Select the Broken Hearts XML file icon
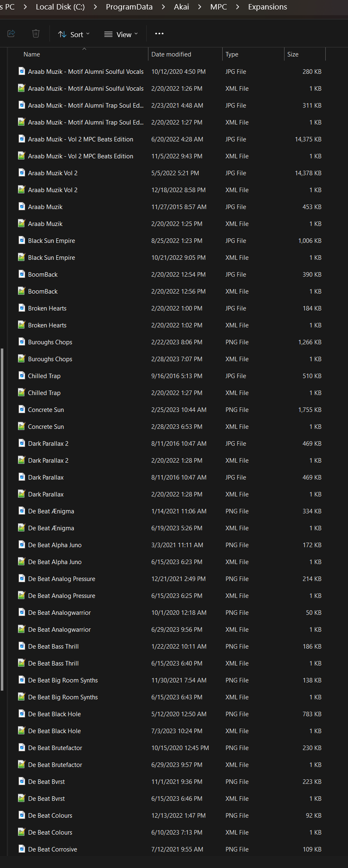The image size is (348, 868). coord(22,325)
